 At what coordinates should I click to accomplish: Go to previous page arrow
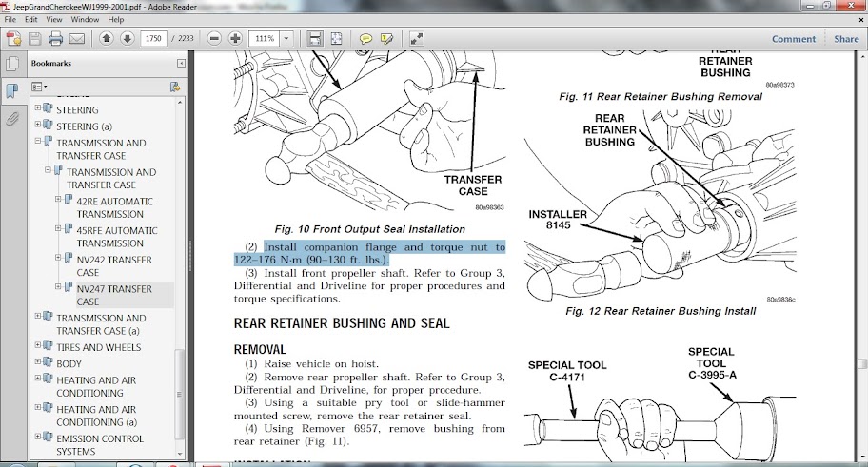107,38
